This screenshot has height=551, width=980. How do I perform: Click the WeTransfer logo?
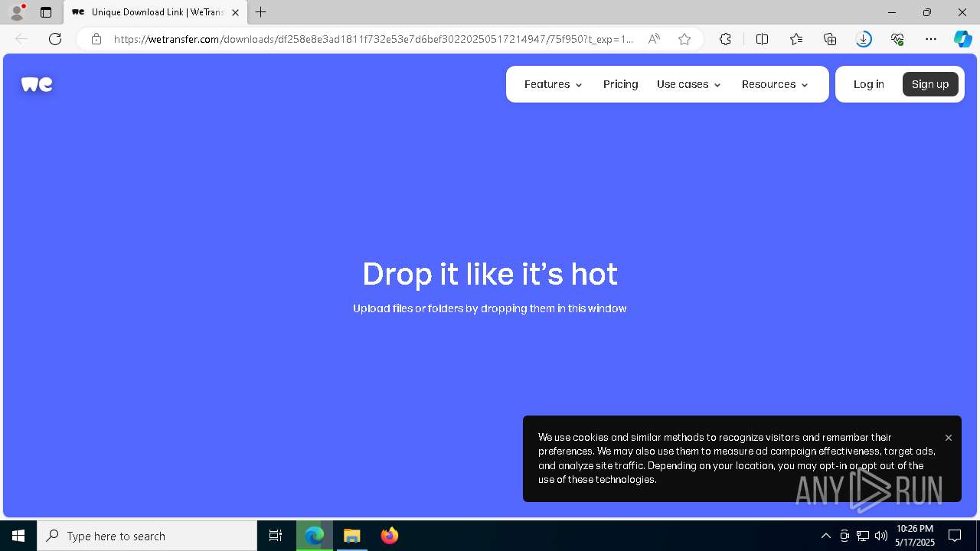click(37, 84)
